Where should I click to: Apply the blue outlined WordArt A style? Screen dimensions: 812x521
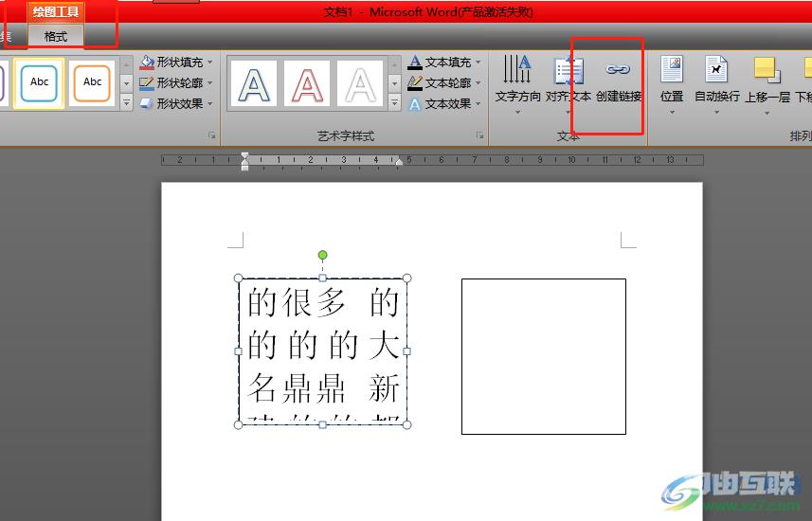253,83
